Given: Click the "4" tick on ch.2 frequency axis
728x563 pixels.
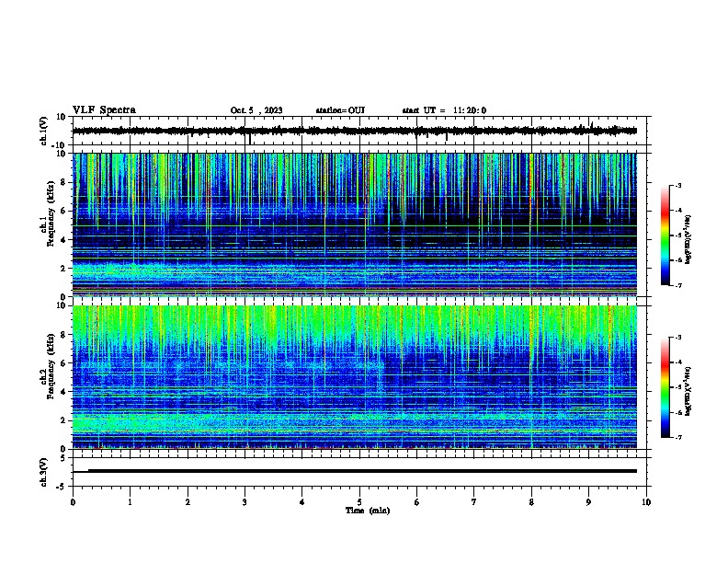Looking at the screenshot, I should (64, 392).
